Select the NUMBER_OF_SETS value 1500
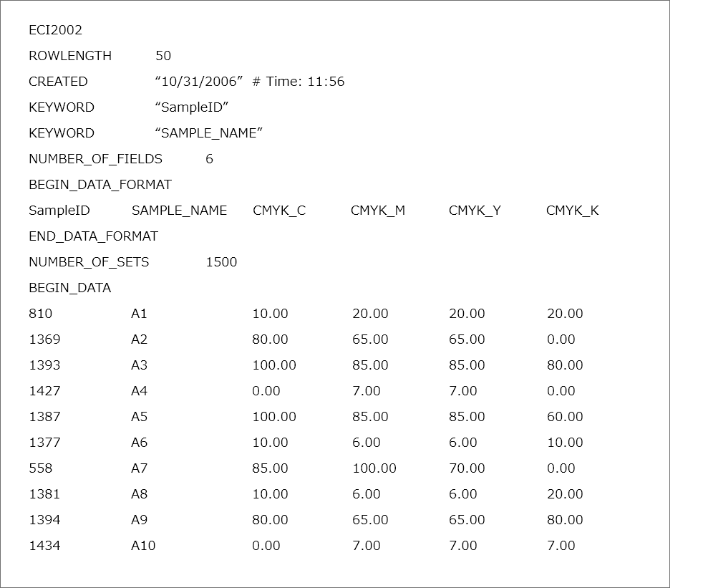 221,262
